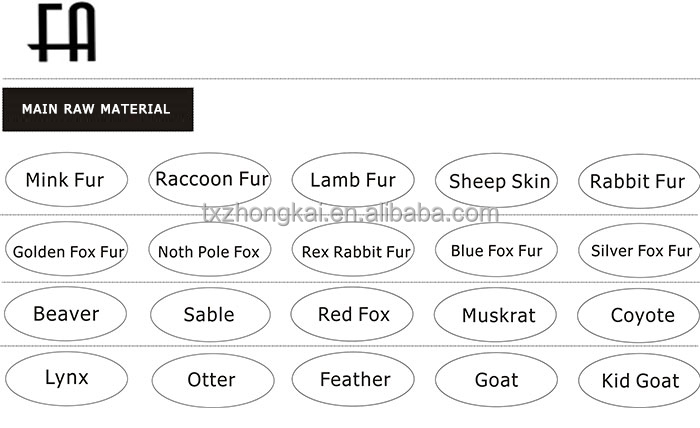Click Silver Fox Fur
Image resolution: width=700 pixels, height=428 pixels.
click(x=639, y=250)
